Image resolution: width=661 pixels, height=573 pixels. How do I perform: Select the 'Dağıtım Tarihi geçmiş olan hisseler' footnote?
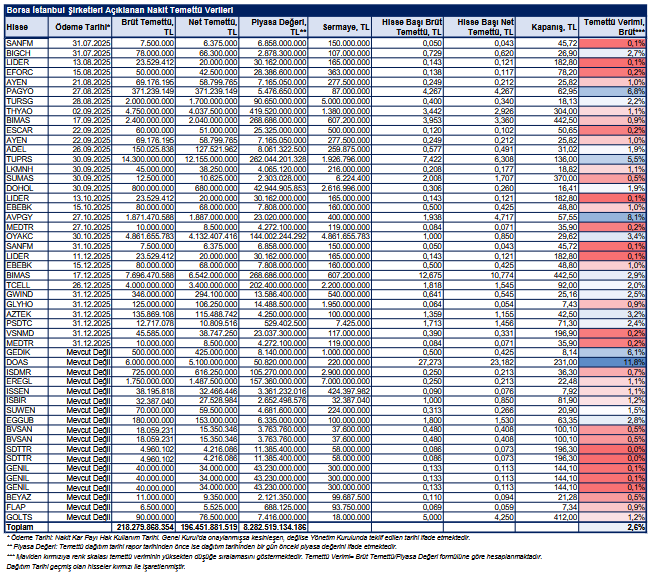pos(96,567)
